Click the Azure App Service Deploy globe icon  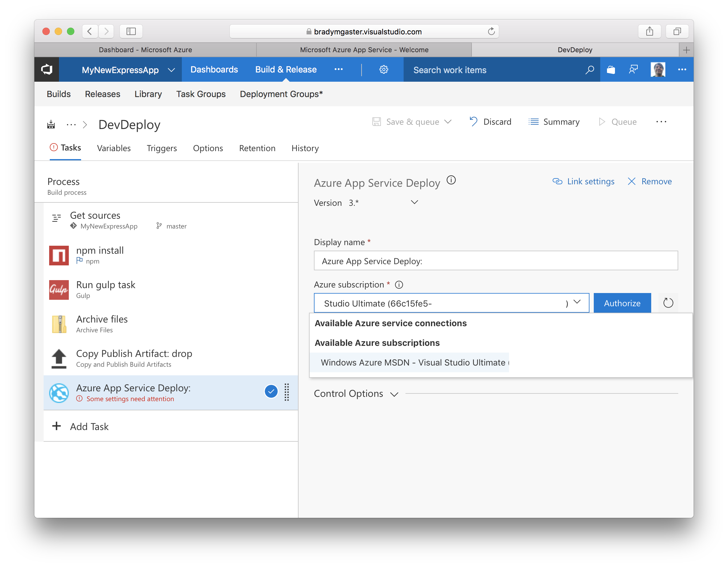point(59,393)
